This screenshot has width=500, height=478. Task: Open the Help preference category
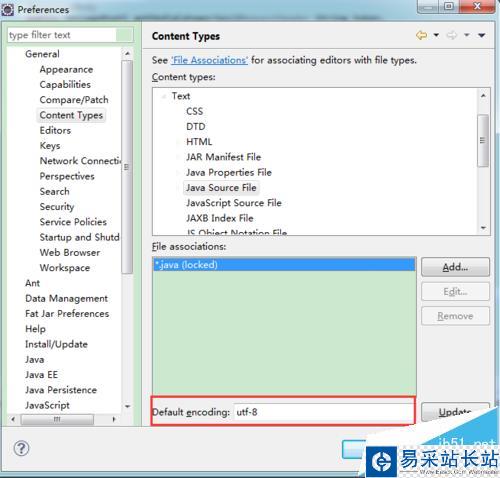click(x=35, y=329)
